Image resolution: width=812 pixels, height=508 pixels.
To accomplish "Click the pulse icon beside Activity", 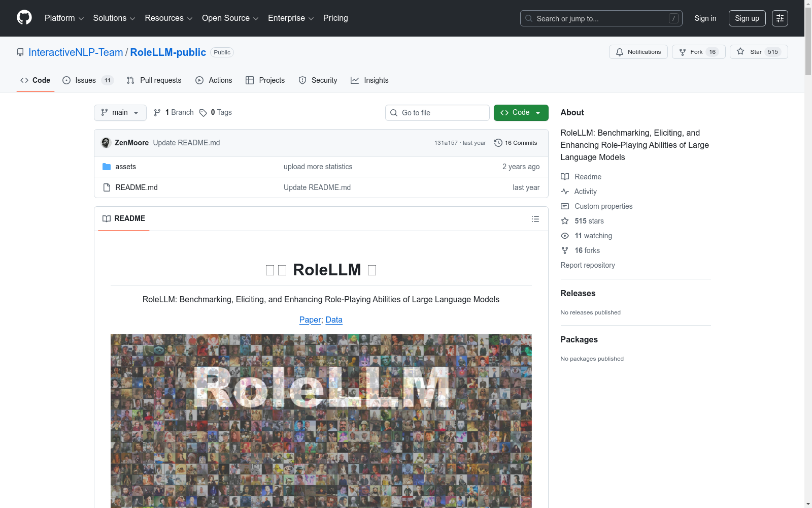I will coord(565,192).
